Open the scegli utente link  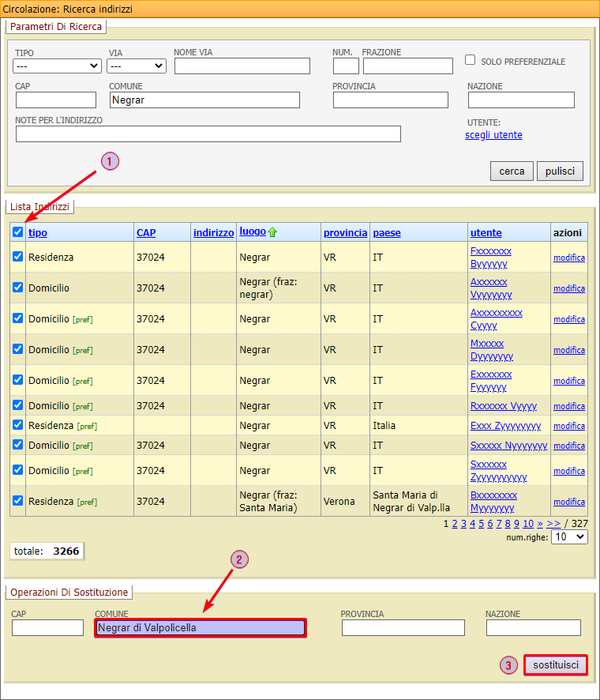tap(493, 135)
